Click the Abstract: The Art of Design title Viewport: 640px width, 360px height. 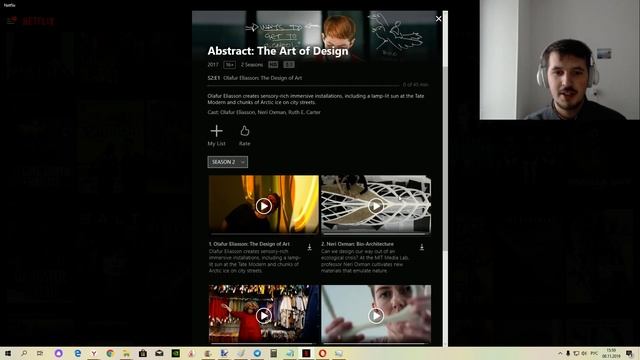(278, 51)
